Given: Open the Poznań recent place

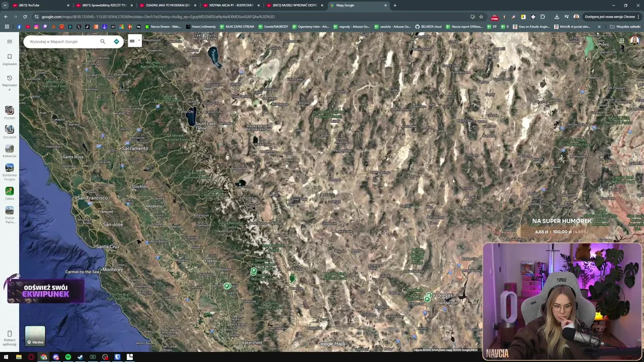Looking at the screenshot, I should pyautogui.click(x=10, y=112).
